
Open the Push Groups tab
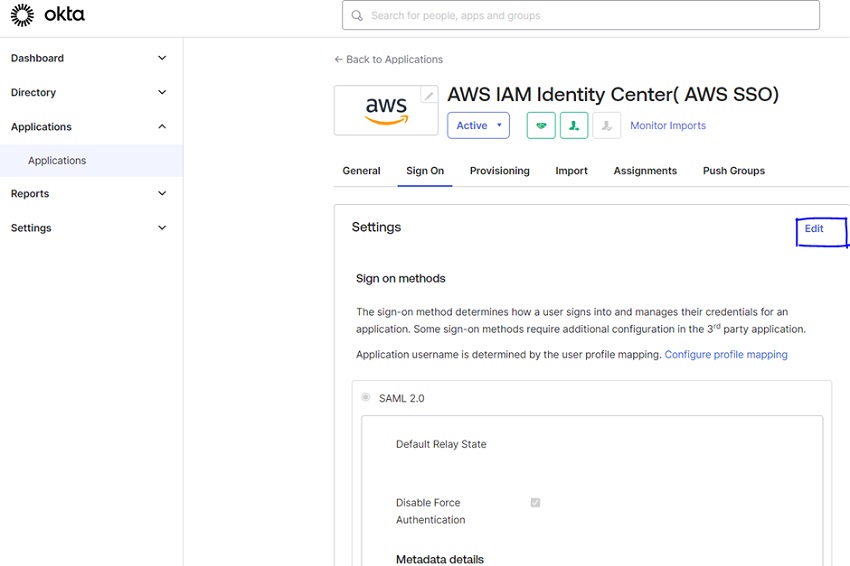pyautogui.click(x=733, y=171)
